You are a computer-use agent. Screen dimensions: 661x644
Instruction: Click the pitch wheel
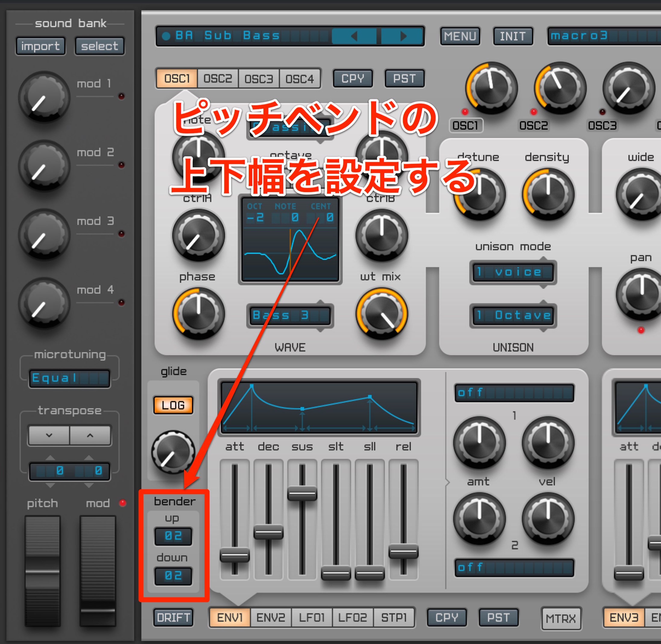click(42, 571)
